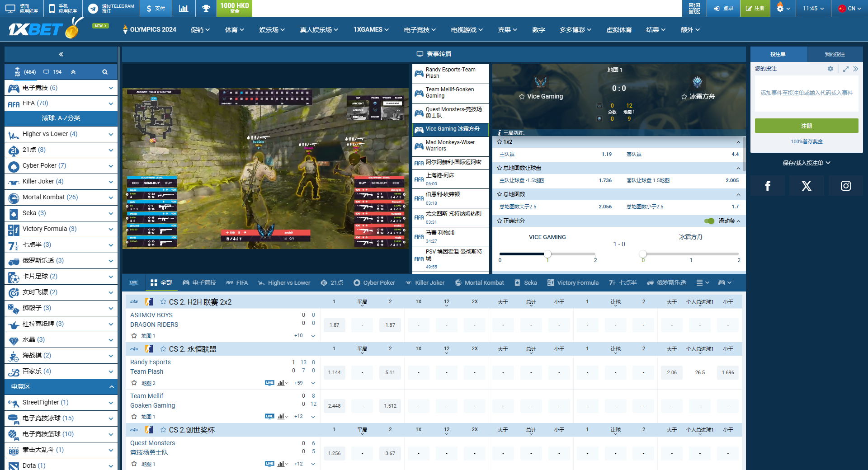This screenshot has height=470, width=868.
Task: Favorite CS 2. H2H 联赛 2x2 league star
Action: click(x=163, y=301)
